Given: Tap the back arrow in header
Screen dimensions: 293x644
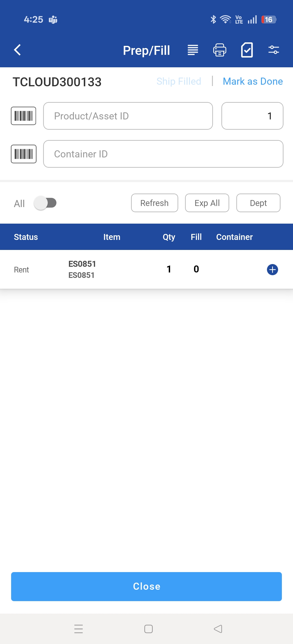Looking at the screenshot, I should click(18, 50).
